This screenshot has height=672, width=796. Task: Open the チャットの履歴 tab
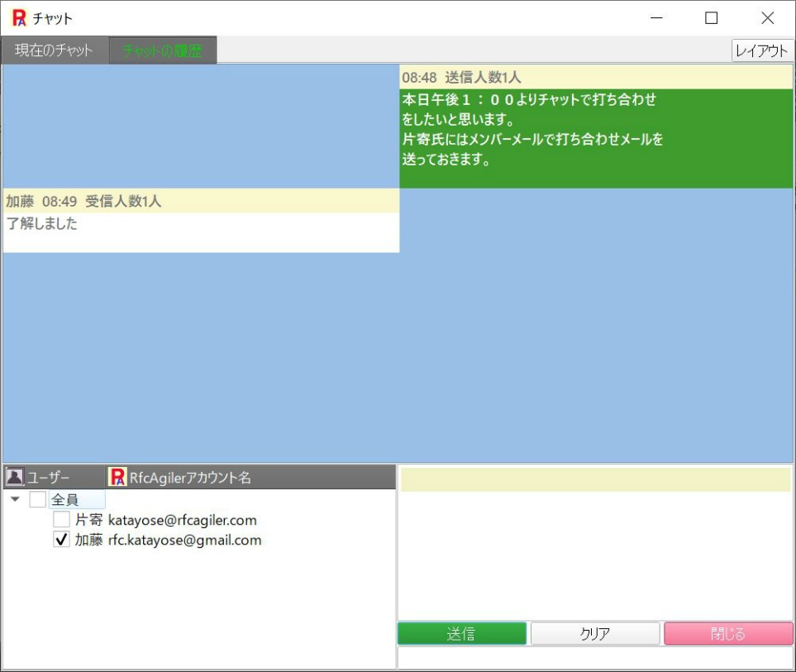163,50
